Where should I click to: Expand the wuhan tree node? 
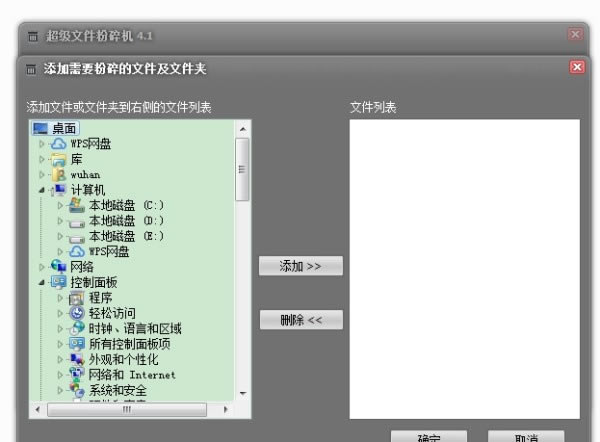click(42, 175)
